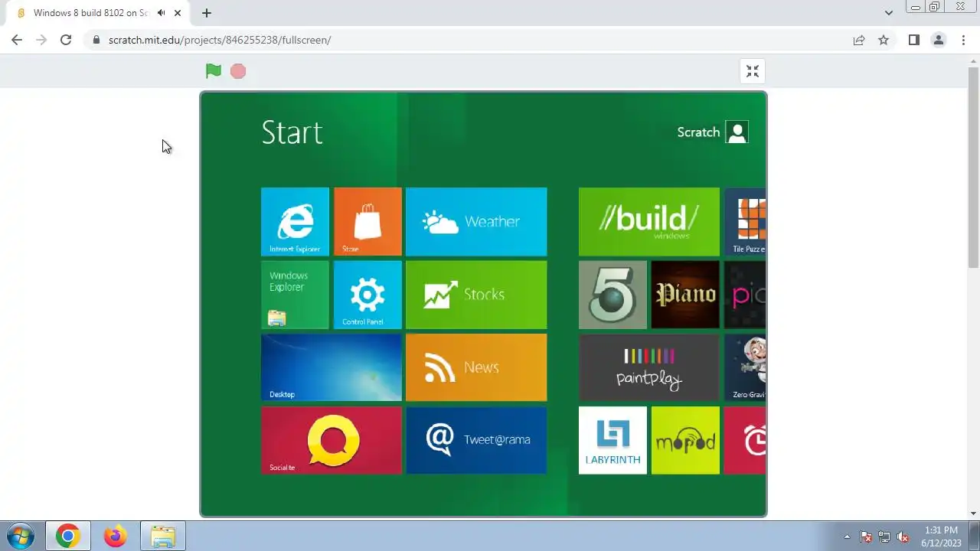Open file explorer from taskbar
Screen dimensions: 980x551
point(163,536)
